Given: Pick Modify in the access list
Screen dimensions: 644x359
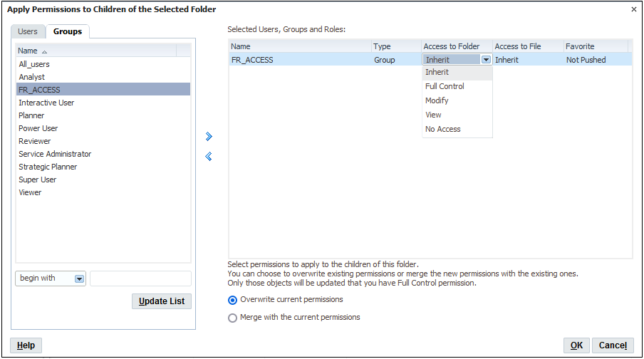Looking at the screenshot, I should [437, 100].
